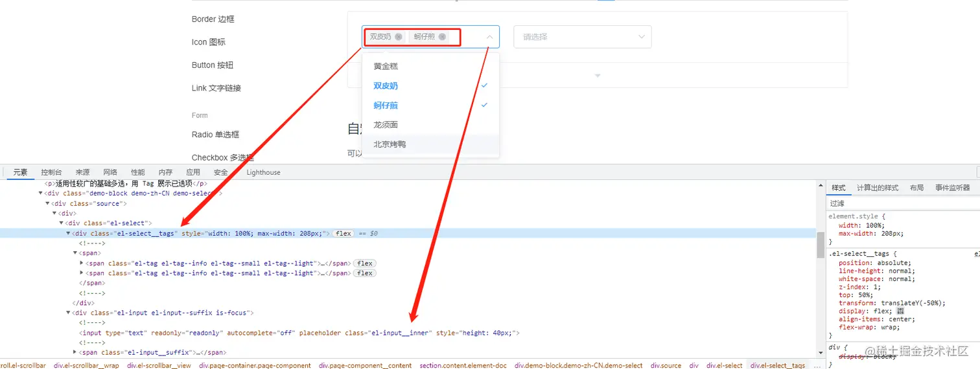The width and height of the screenshot is (980, 369).
Task: Switch to 计算出的样式 tab
Action: 878,188
